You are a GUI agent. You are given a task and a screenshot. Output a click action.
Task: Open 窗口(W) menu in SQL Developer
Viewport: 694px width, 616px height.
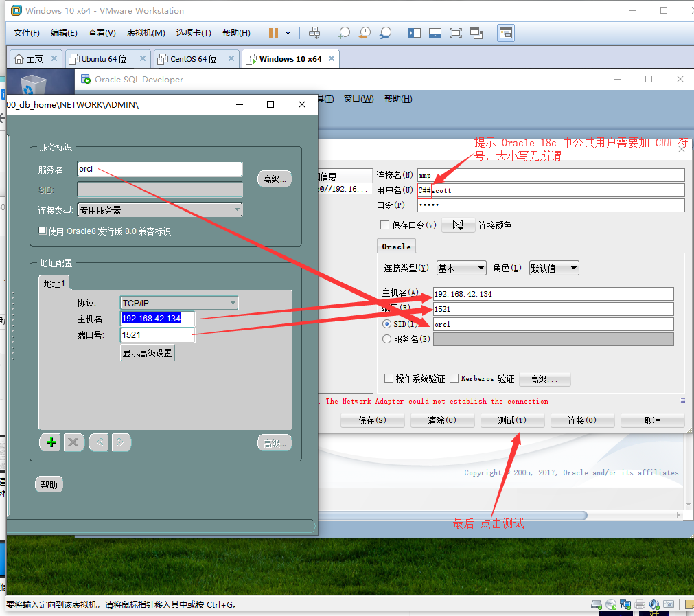coord(358,99)
